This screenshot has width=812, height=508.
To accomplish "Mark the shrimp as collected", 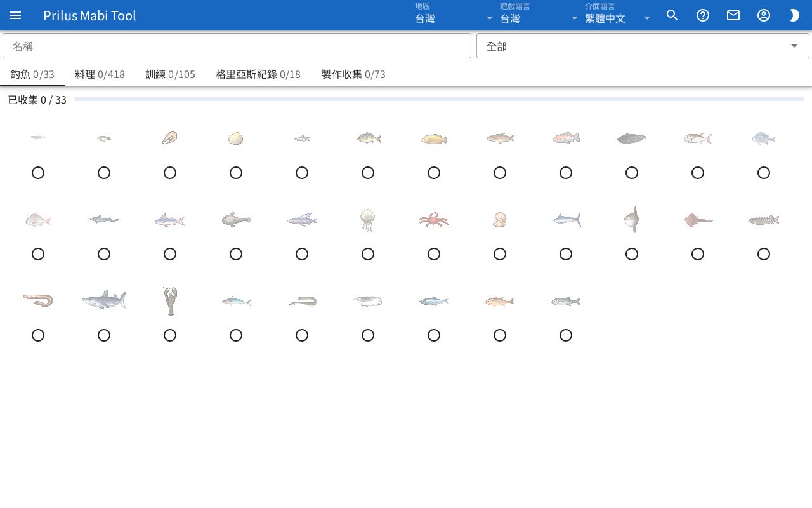I will tap(170, 173).
